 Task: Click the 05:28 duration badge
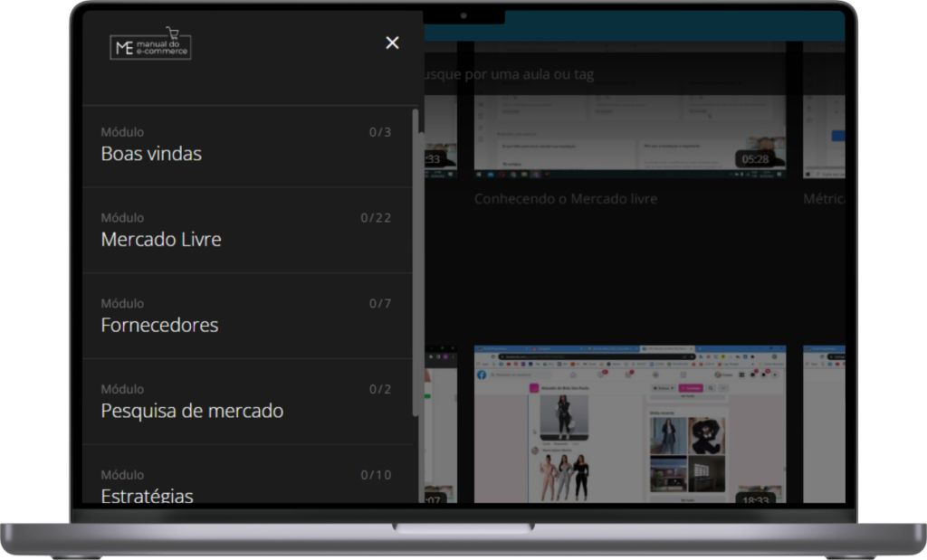pos(755,159)
